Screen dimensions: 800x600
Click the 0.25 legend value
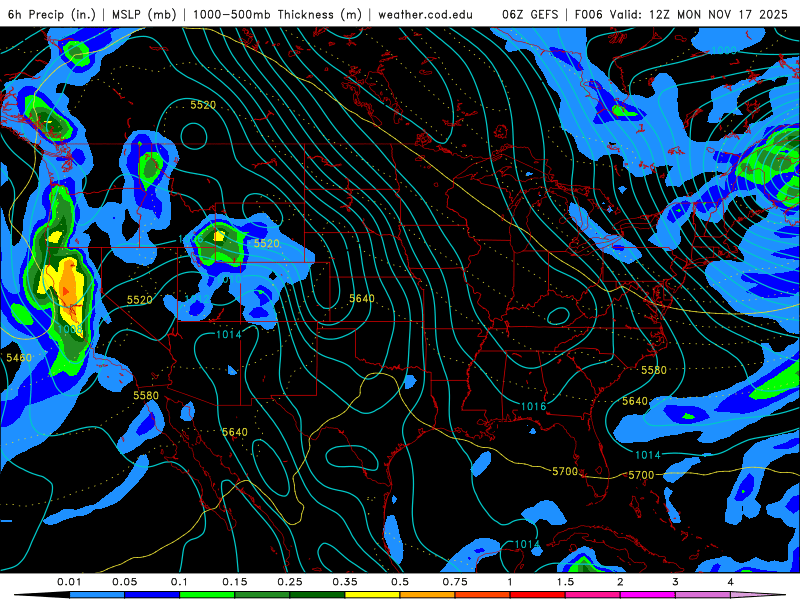tap(290, 582)
